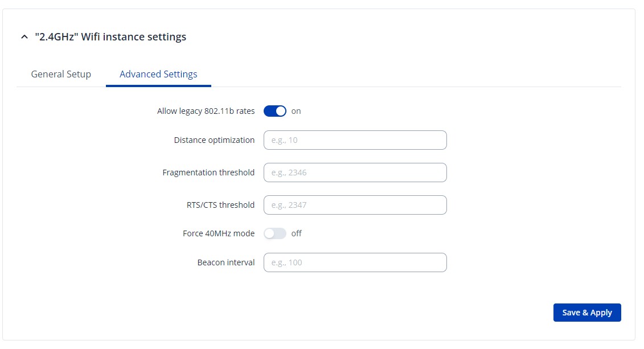
Task: Click the Fragmentation threshold label text
Action: point(208,173)
